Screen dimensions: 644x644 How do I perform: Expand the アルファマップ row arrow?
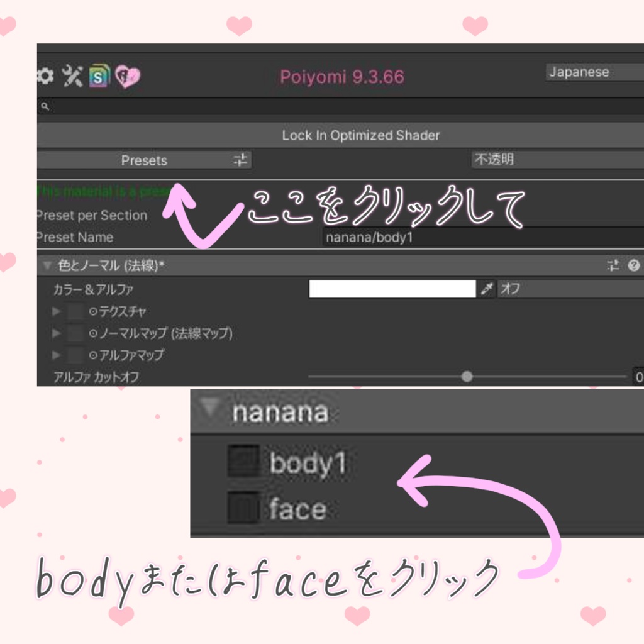pos(56,355)
